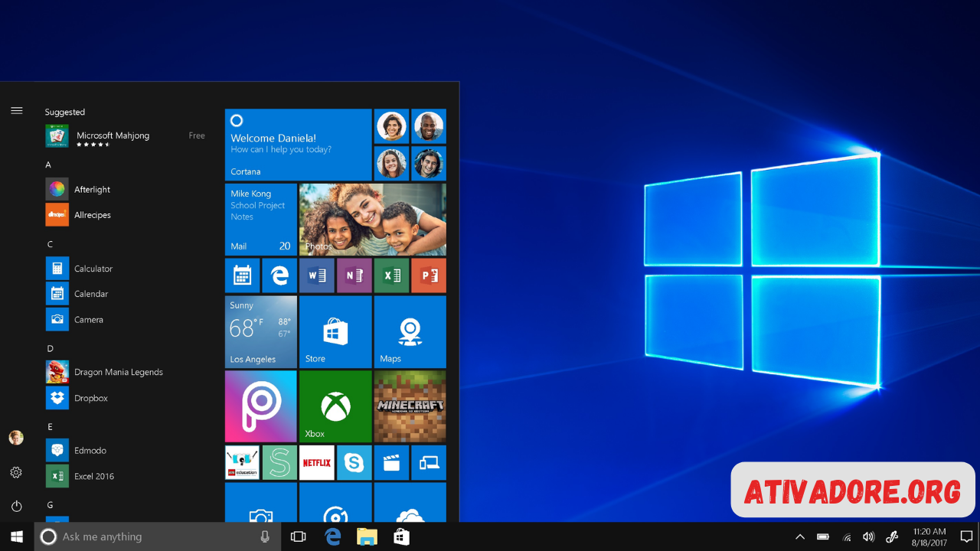Jump via letter D header
The image size is (980, 551).
click(x=50, y=348)
